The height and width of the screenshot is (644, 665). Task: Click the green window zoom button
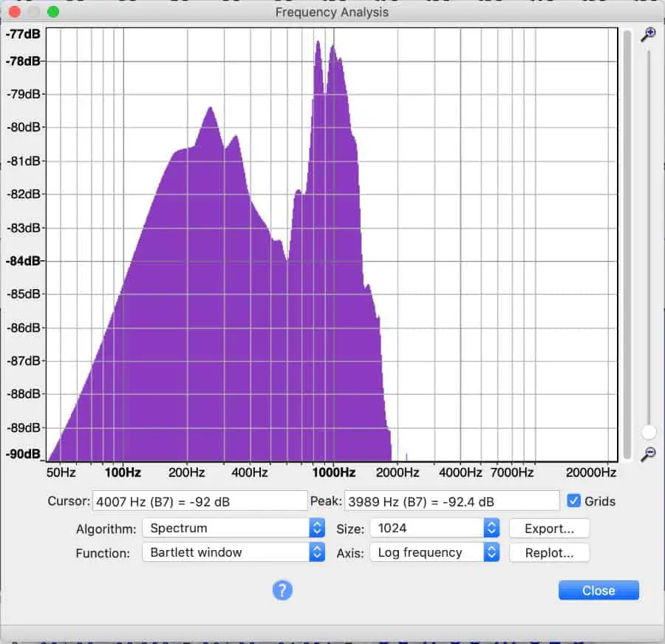[53, 12]
